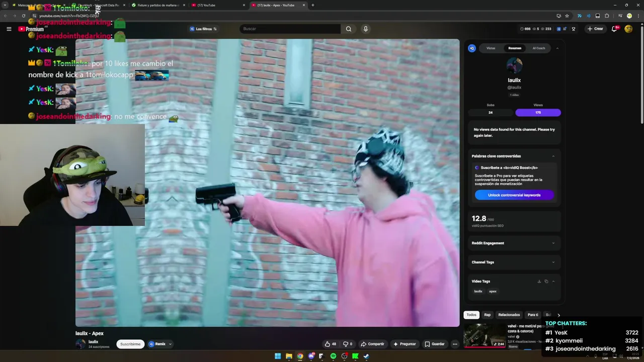Open the Chrome extensions puzzle icon
644x362 pixels.
[607, 16]
